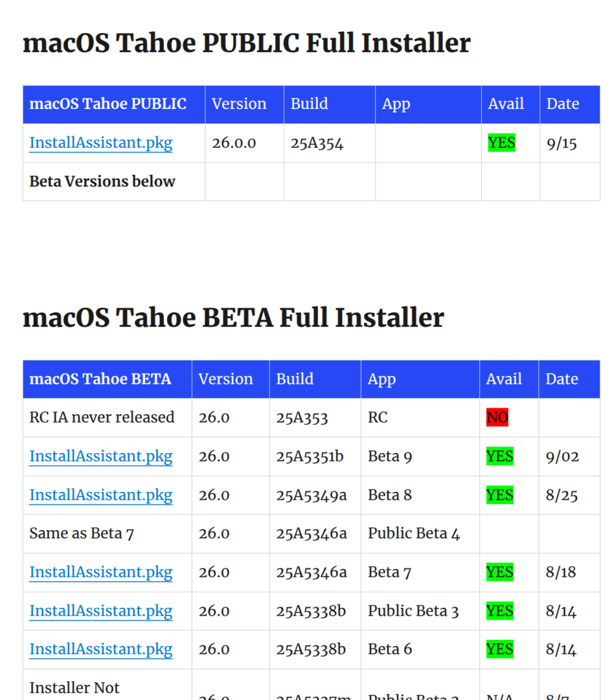Click the "Public Beta 4" app cell
This screenshot has height=700, width=612.
(414, 533)
